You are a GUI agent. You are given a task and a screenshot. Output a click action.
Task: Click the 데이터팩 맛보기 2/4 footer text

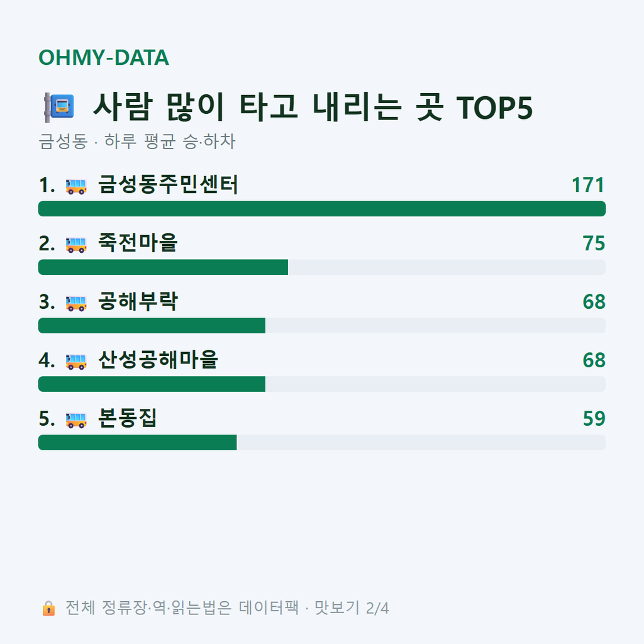point(314,608)
